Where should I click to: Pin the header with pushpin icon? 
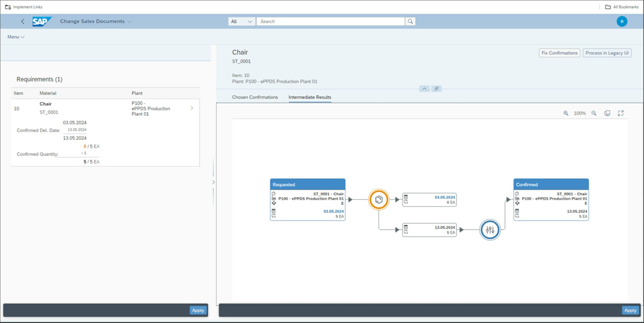point(436,88)
